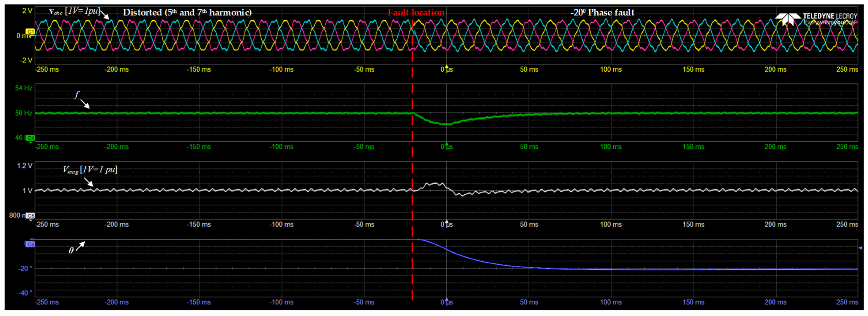Click the -20 ° axis label
The height and width of the screenshot is (316, 868).
(25, 268)
